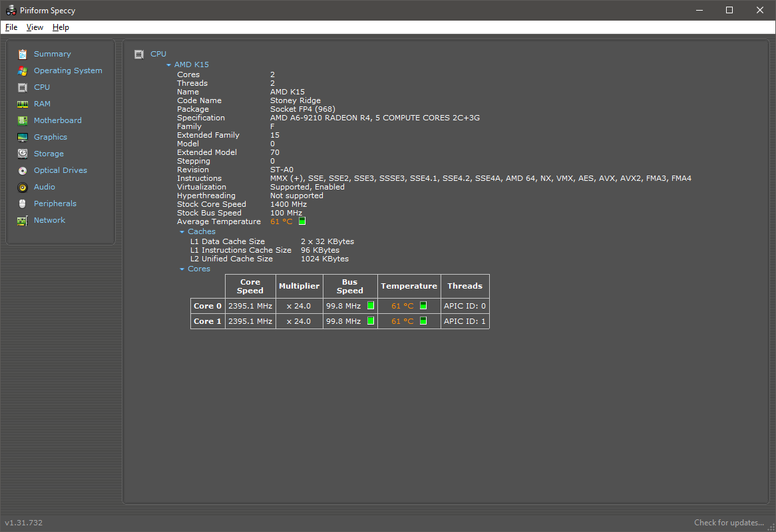
Task: Maximize the Piriform Speccy window
Action: [x=729, y=10]
